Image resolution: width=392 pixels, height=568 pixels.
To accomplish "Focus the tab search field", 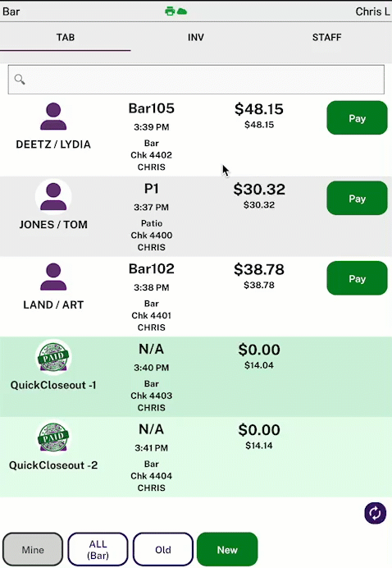I will pyautogui.click(x=196, y=80).
